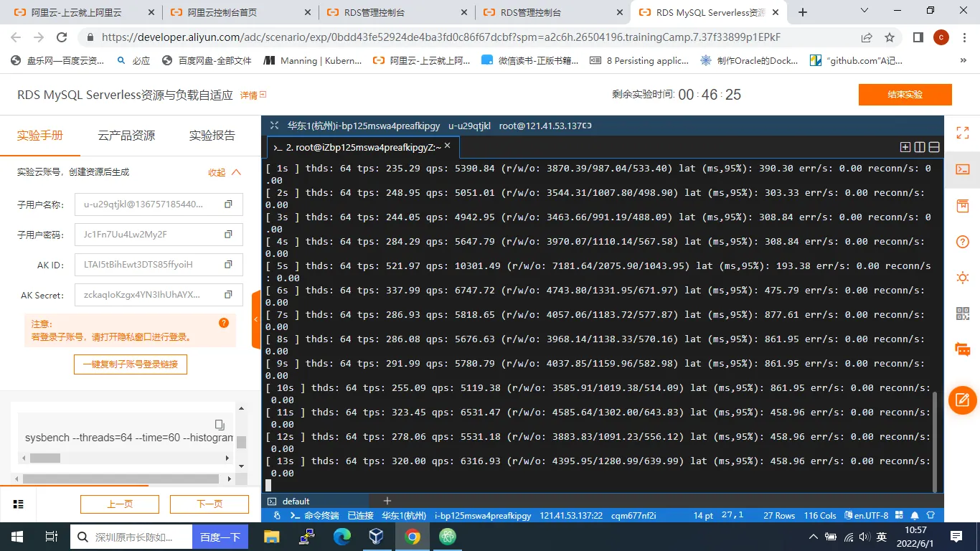This screenshot has height=551, width=980.
Task: Click the expand arrows icon in terminal header
Action: coord(274,126)
